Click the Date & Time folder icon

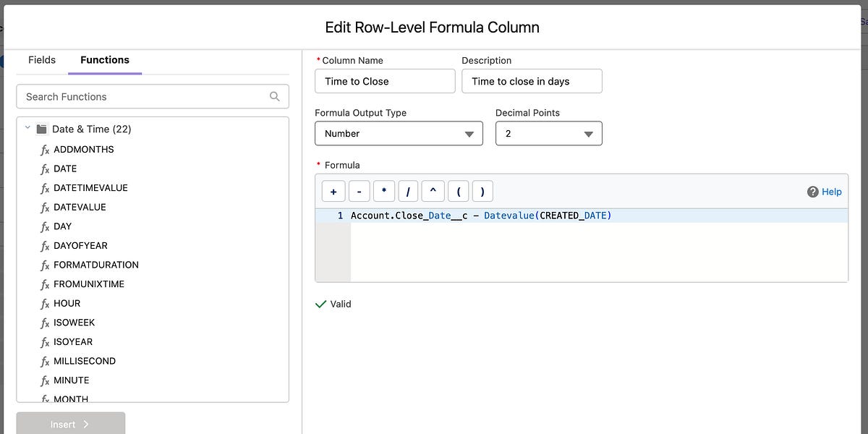(41, 129)
